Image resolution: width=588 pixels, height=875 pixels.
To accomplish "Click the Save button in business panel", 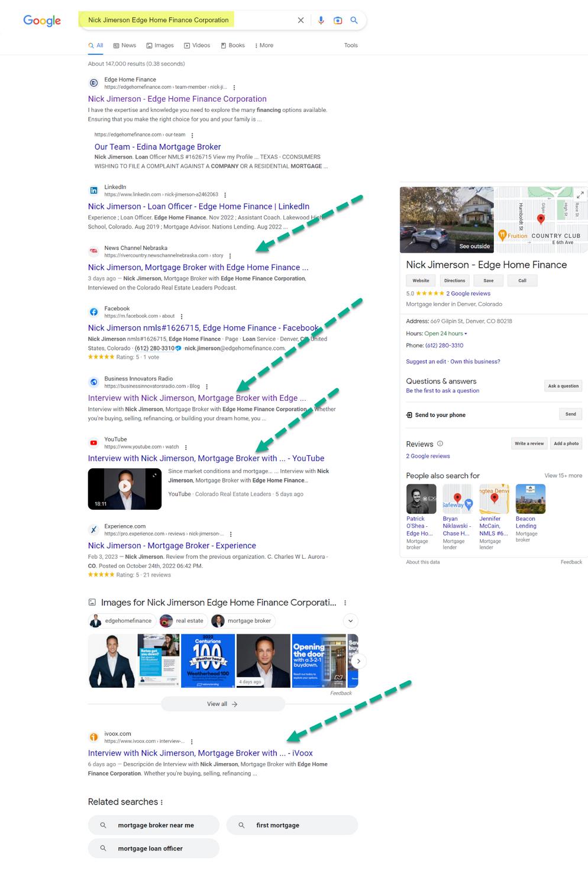I will click(x=489, y=281).
